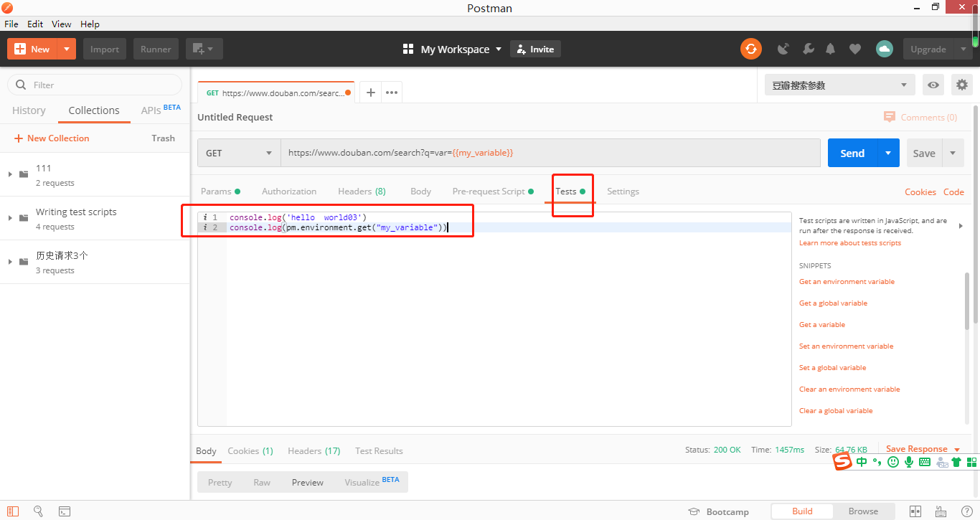Expand Writing test scripts collection
The width and height of the screenshot is (980, 520).
click(x=10, y=218)
